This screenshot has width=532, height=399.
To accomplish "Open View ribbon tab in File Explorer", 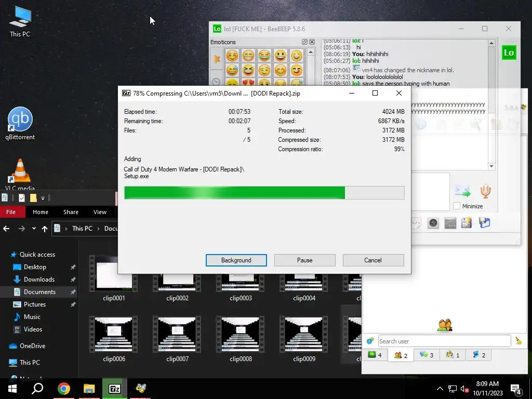I will tap(100, 212).
